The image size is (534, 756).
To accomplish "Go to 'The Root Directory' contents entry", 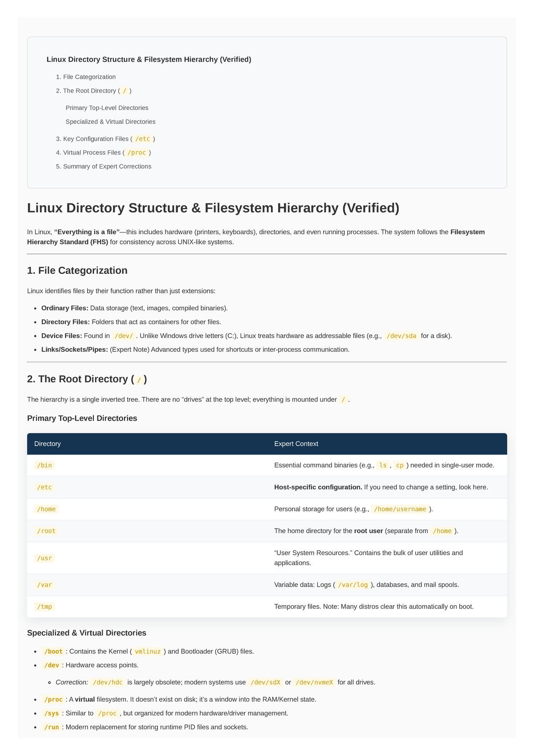I will [x=97, y=91].
